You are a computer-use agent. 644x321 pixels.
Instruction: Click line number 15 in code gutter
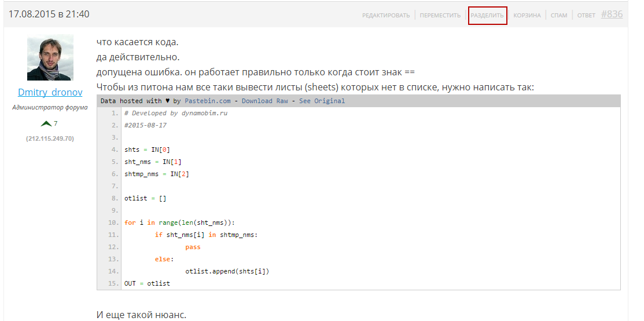[114, 283]
